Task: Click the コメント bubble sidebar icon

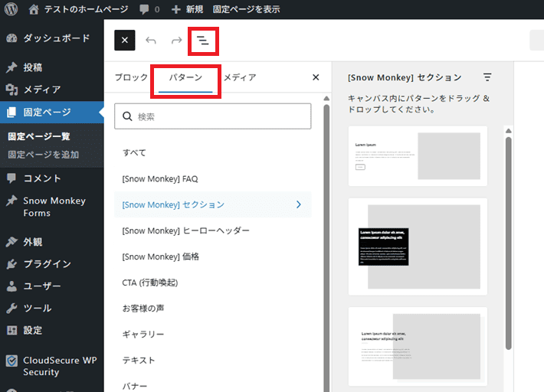Action: [11, 178]
